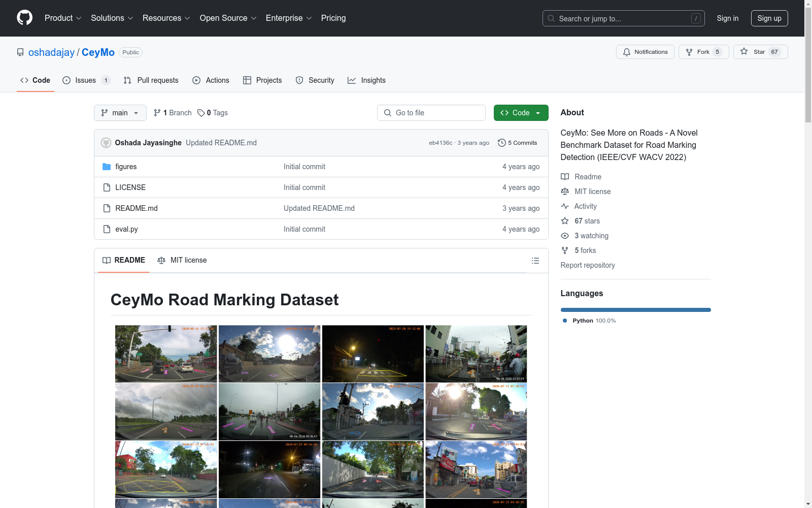Image resolution: width=812 pixels, height=508 pixels.
Task: Open the Pricing link
Action: (333, 18)
